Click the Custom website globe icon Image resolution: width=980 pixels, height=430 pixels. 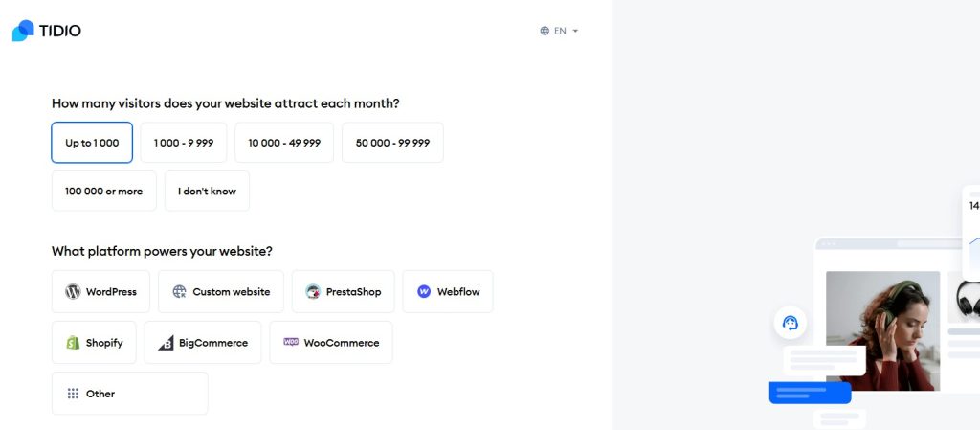[179, 291]
